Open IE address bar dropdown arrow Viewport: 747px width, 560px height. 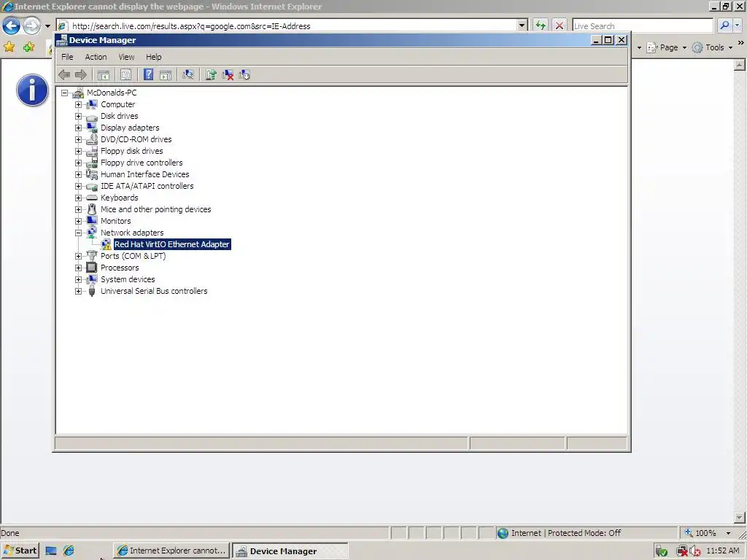tap(522, 26)
